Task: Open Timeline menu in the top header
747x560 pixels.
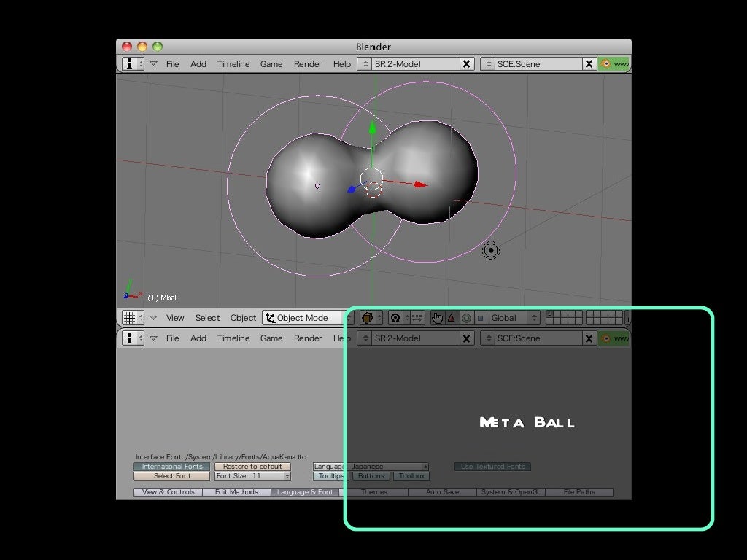Action: [233, 64]
